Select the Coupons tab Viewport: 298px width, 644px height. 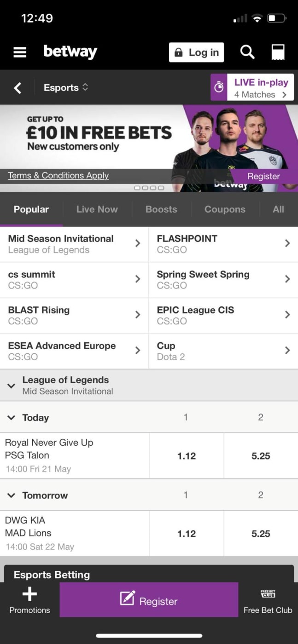[x=225, y=209]
